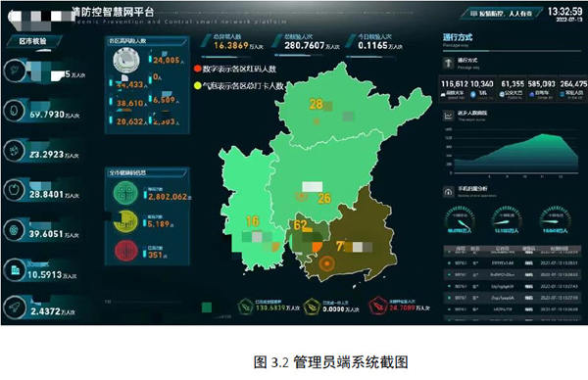Click the red pentagon icon beside 24.7089
The width and height of the screenshot is (588, 380).
[377, 307]
